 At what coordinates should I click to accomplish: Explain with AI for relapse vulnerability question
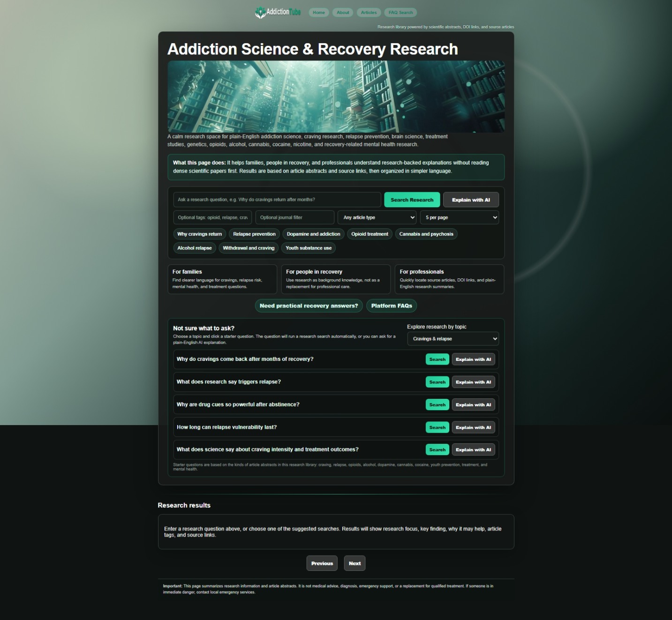tap(473, 427)
